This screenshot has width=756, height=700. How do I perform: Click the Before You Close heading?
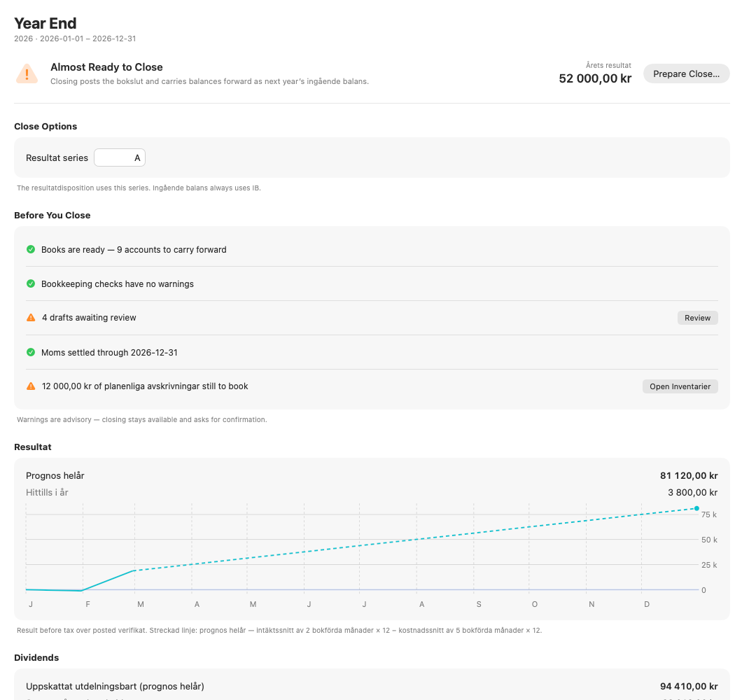pos(52,215)
